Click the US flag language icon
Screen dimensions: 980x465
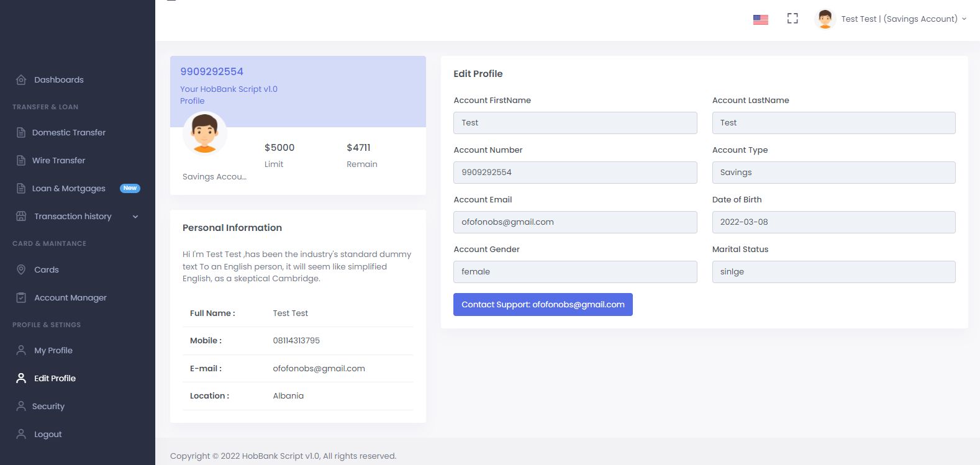pos(760,19)
